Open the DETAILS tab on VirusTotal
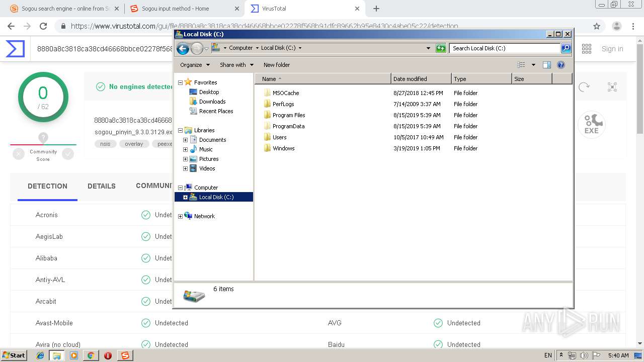 pos(102,186)
